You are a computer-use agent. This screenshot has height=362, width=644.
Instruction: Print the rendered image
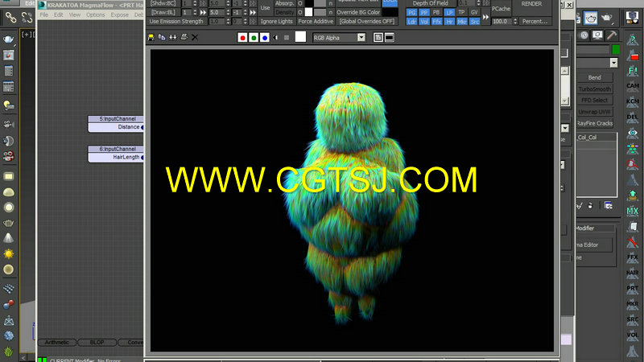pos(184,37)
